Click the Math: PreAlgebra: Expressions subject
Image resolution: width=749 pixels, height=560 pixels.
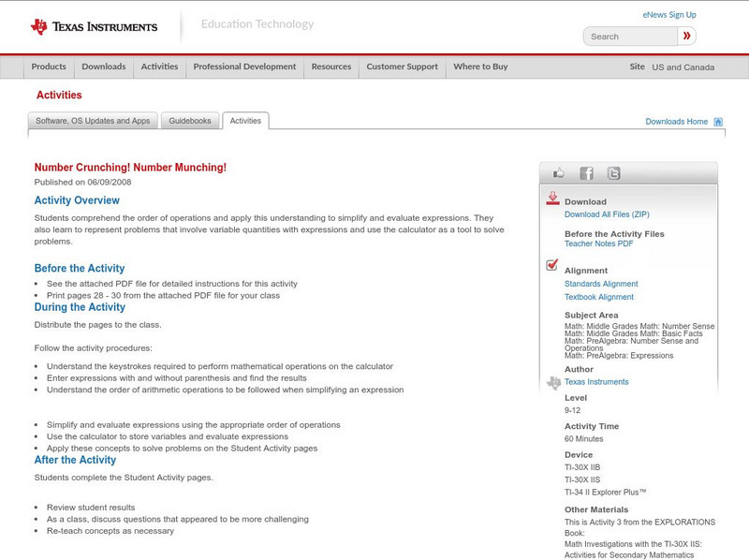619,356
